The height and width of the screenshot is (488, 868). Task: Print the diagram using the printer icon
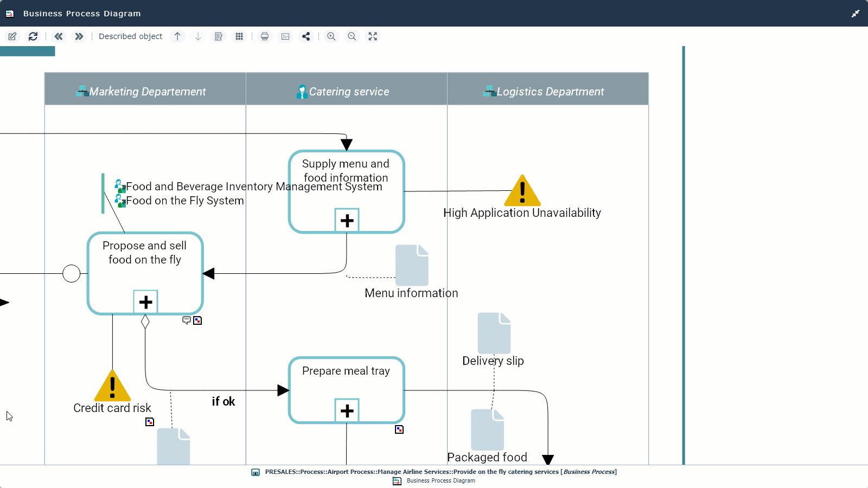(265, 36)
